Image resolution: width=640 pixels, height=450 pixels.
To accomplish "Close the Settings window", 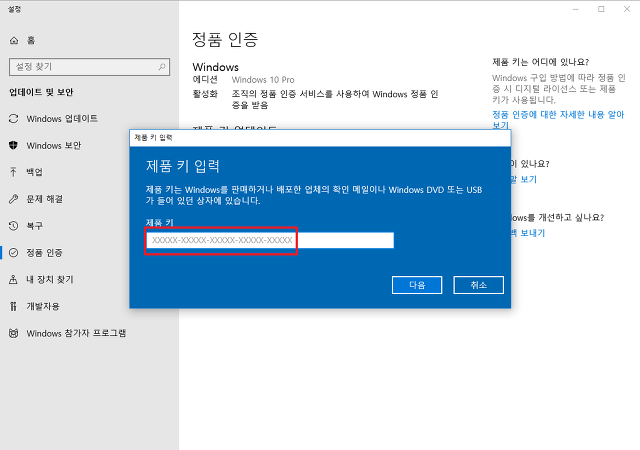I will (627, 9).
